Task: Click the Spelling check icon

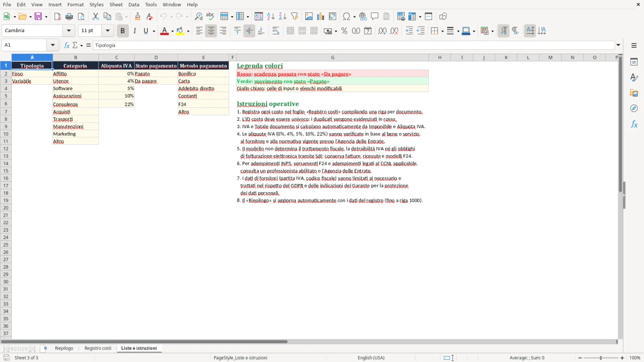Action: click(x=210, y=17)
